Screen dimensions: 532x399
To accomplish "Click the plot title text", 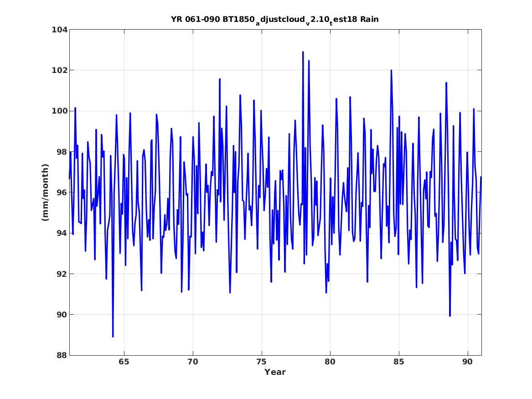I will pyautogui.click(x=275, y=20).
